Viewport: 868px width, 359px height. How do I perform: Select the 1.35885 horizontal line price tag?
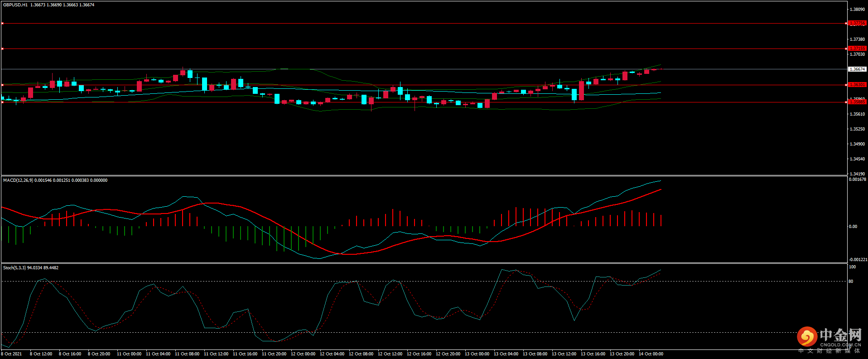857,102
